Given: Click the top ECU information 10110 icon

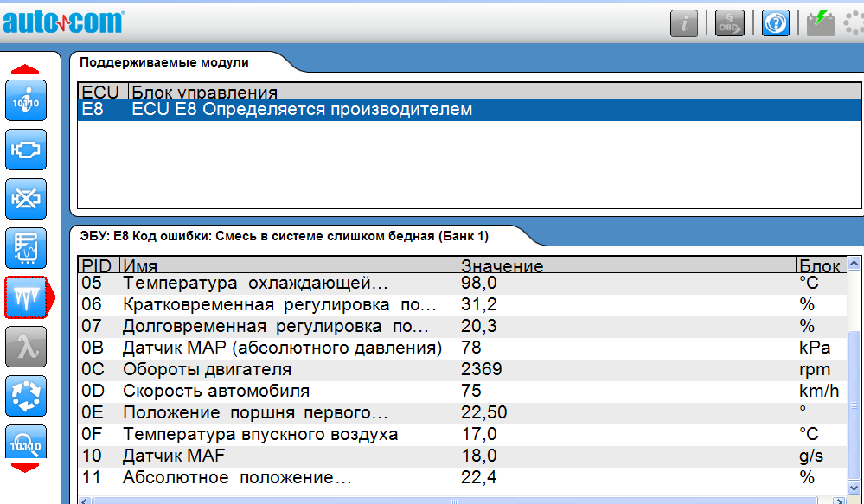Looking at the screenshot, I should click(x=26, y=101).
